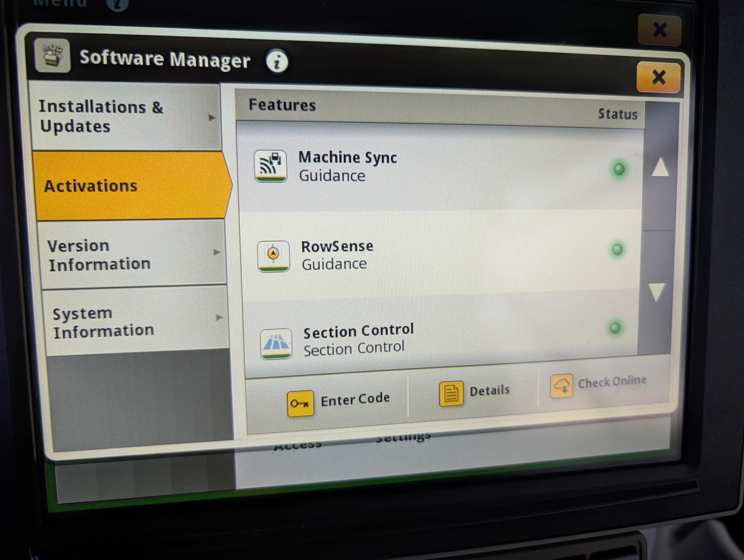Click the Status column header
744x560 pixels.
[618, 114]
